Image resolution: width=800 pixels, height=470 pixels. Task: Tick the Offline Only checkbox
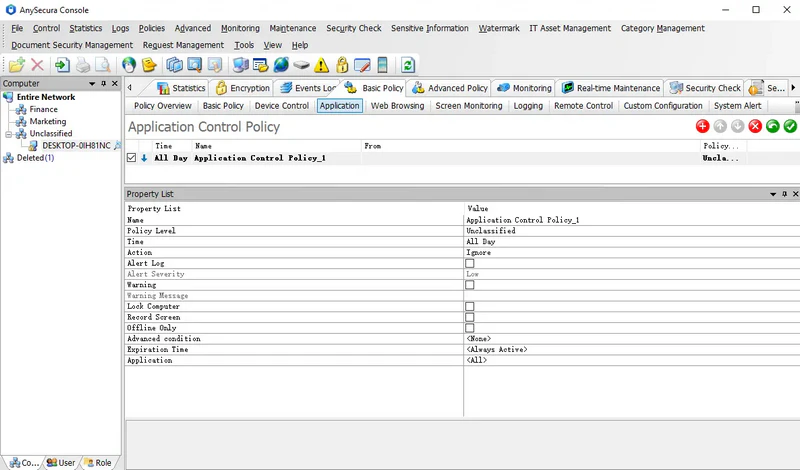click(x=470, y=328)
